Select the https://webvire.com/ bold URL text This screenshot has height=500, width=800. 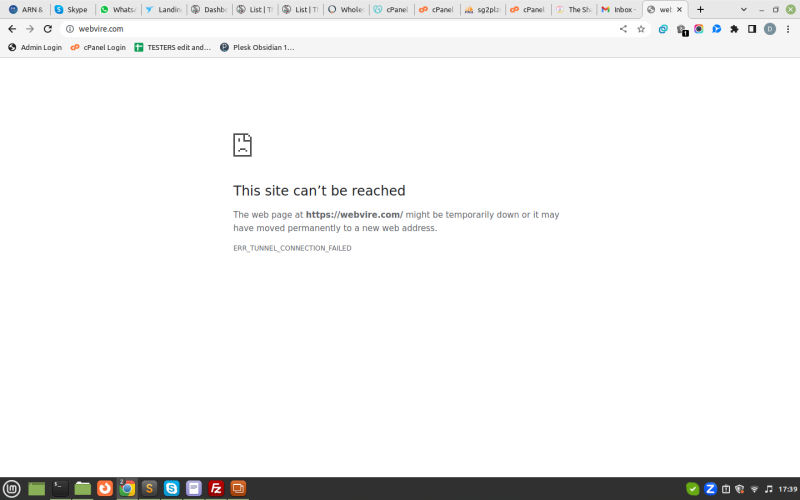click(354, 215)
